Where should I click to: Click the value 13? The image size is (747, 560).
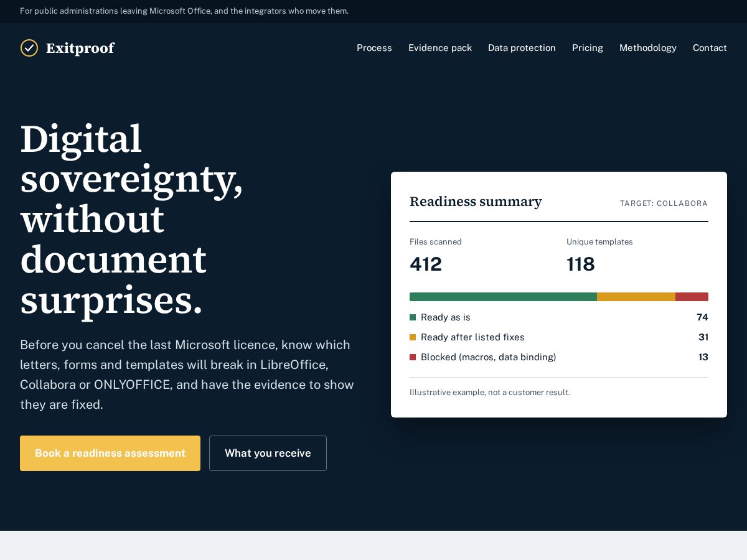pyautogui.click(x=703, y=357)
